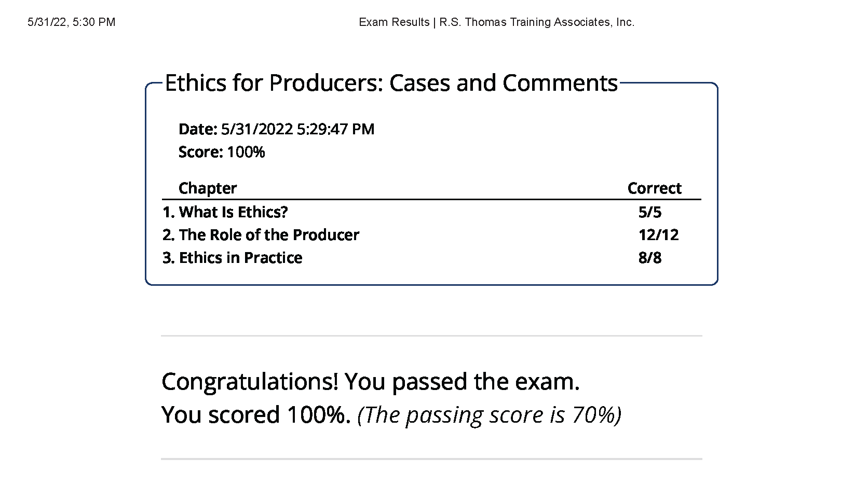Image resolution: width=868 pixels, height=487 pixels.
Task: Select the Ethics in Practice chapter row
Action: (431, 258)
